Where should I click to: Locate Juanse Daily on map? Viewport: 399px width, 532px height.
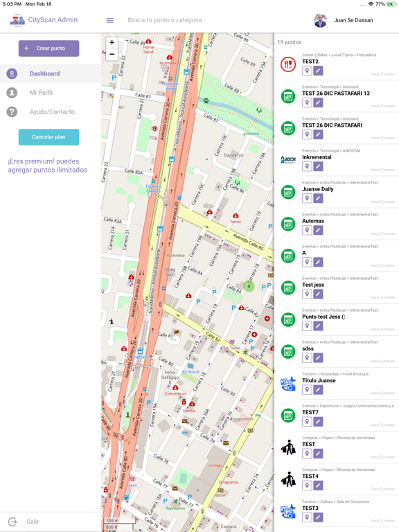[307, 198]
